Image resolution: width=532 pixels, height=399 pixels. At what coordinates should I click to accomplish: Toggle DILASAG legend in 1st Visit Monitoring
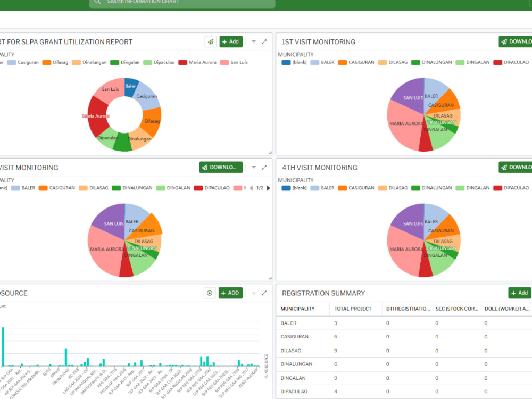[x=393, y=62]
